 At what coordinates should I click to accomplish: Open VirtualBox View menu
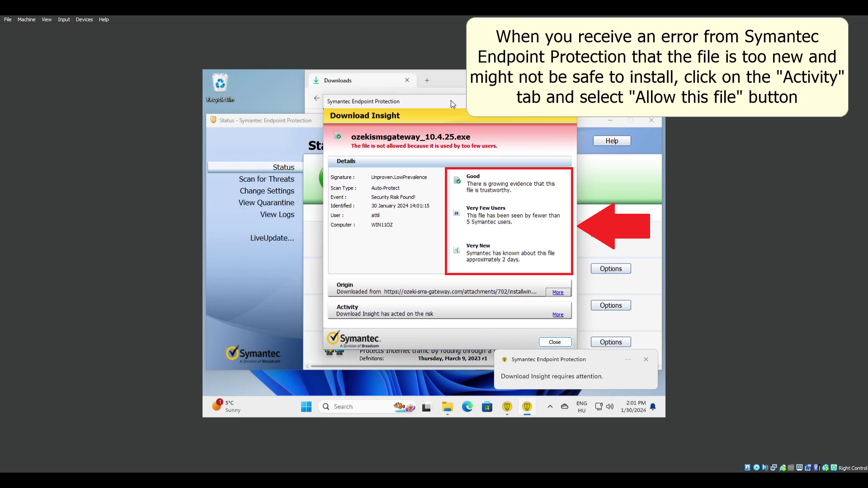47,19
